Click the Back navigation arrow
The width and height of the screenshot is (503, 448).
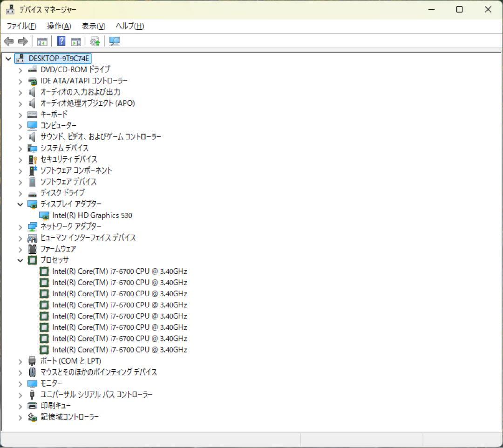pyautogui.click(x=8, y=41)
